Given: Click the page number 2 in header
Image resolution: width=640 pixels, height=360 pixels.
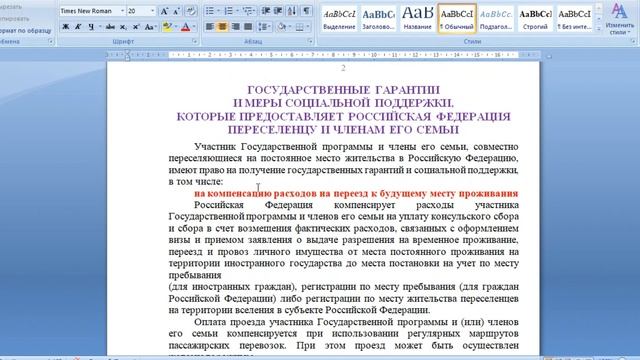Looking at the screenshot, I should (x=343, y=68).
